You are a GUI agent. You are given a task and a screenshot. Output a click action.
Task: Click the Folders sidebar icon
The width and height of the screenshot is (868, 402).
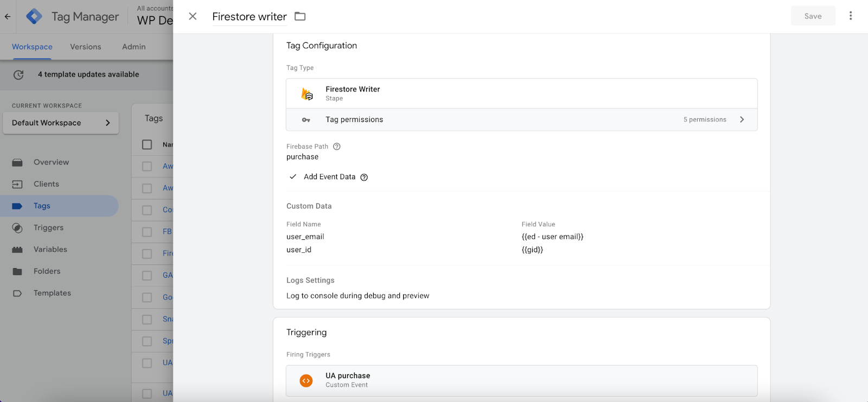point(17,271)
